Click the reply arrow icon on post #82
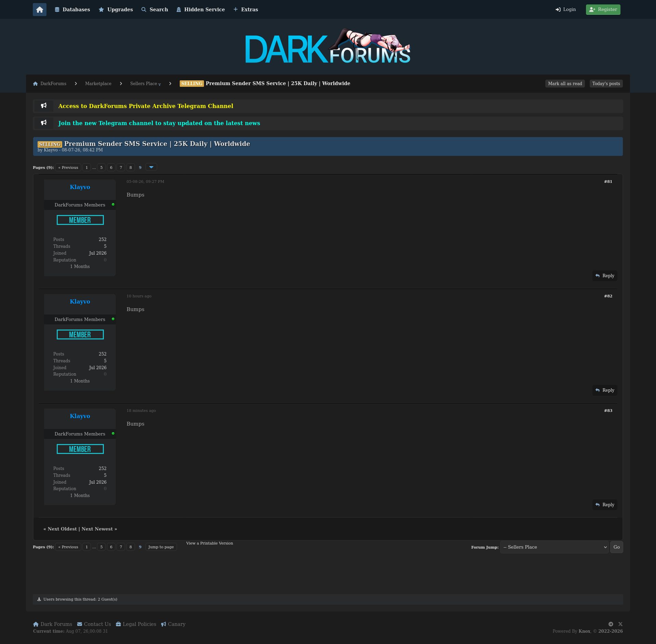The height and width of the screenshot is (644, 656). point(598,390)
